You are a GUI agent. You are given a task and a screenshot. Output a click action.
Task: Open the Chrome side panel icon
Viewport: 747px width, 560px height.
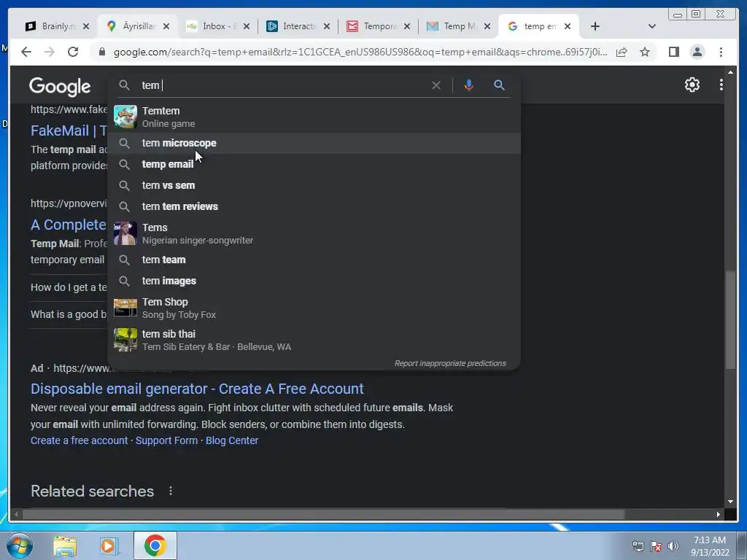673,52
